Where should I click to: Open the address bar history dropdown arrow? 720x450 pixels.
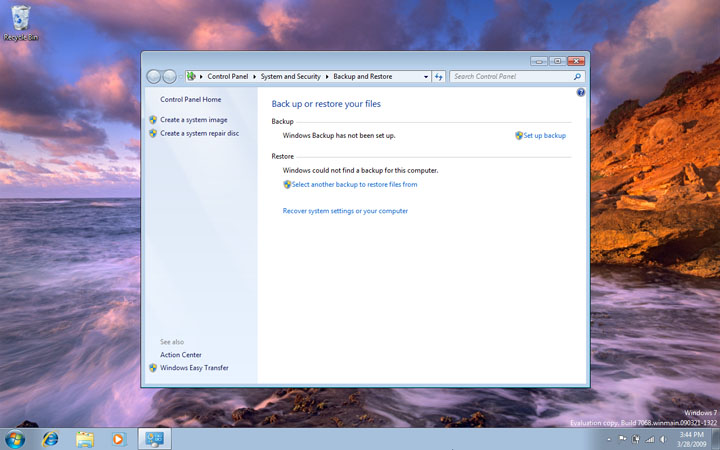(426, 76)
